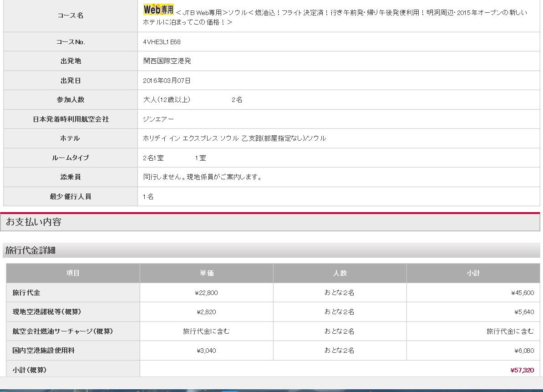
Task: Click the airline name ジンエアー
Action: pyautogui.click(x=158, y=119)
